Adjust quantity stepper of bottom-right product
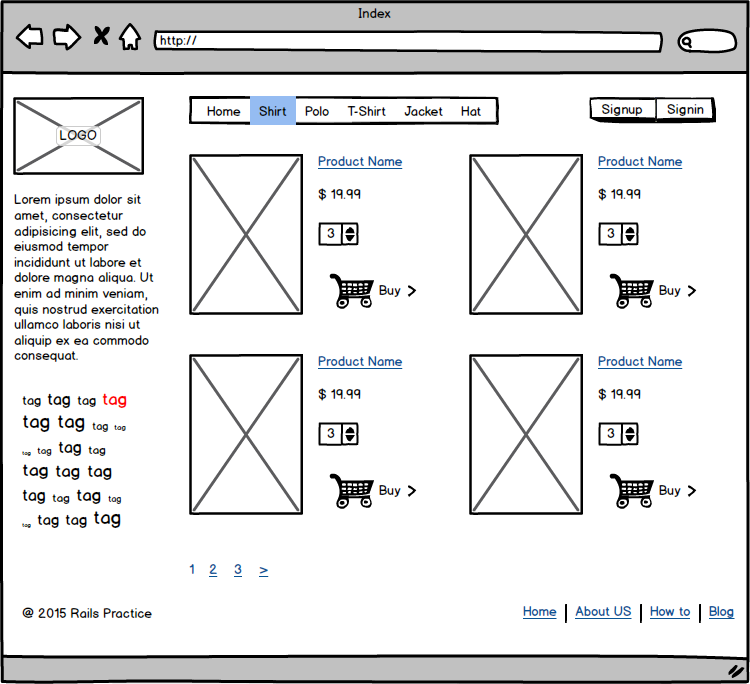750x684 pixels. pyautogui.click(x=629, y=434)
